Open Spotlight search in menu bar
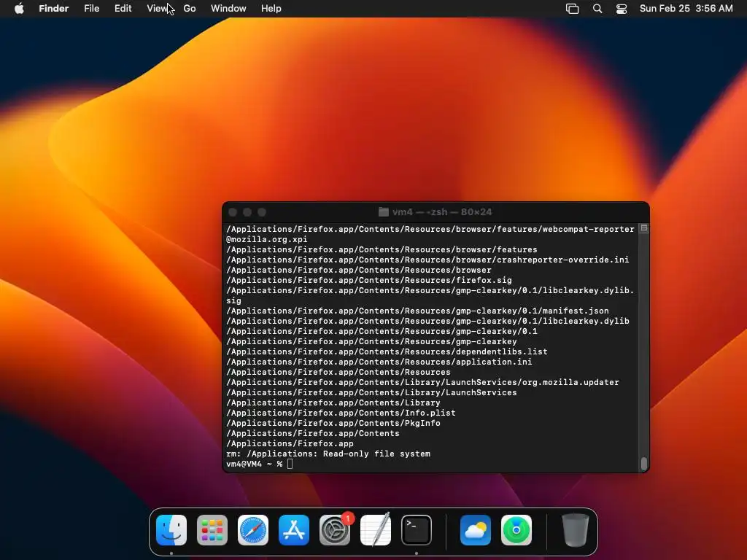This screenshot has height=560, width=747. [597, 9]
